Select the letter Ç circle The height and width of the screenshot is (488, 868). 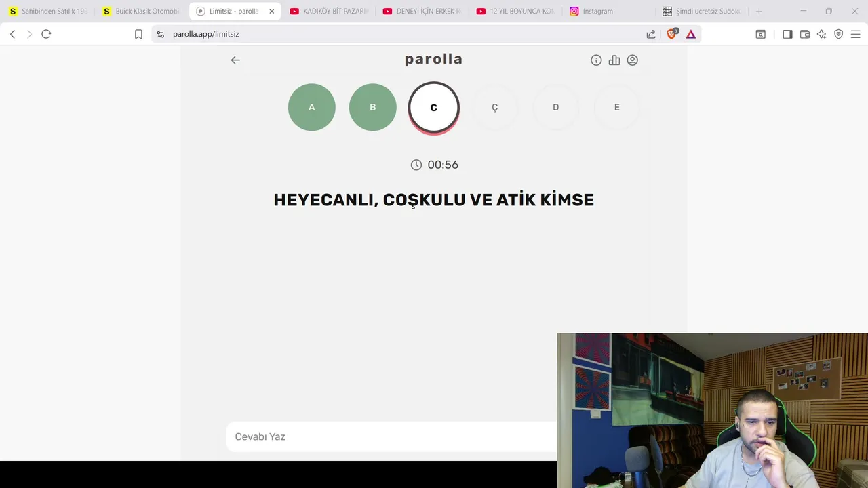click(495, 107)
